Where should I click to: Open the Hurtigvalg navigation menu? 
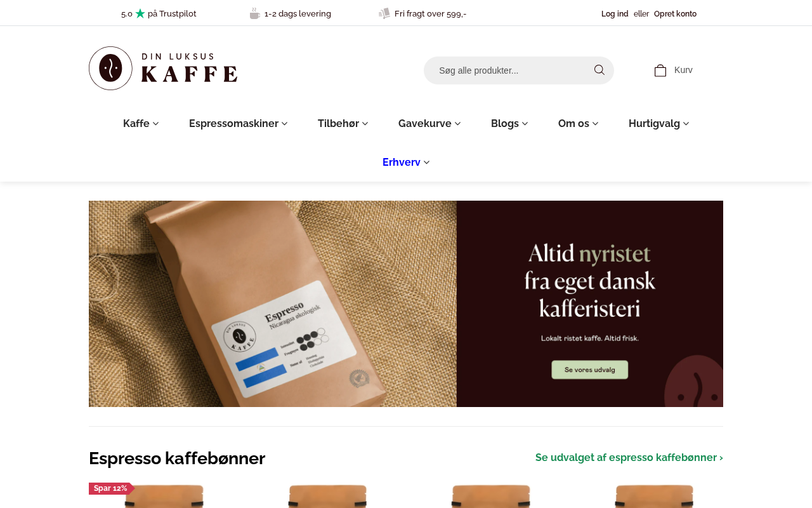(659, 124)
